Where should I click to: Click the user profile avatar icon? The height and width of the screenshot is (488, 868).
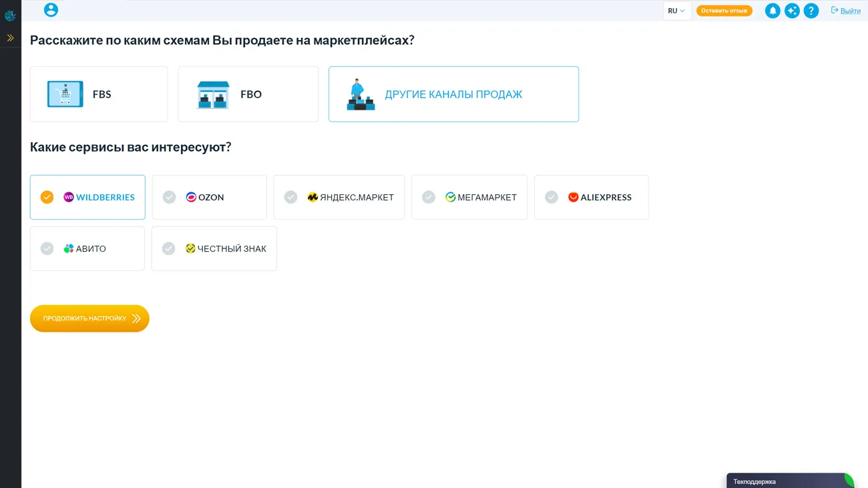[x=51, y=10]
